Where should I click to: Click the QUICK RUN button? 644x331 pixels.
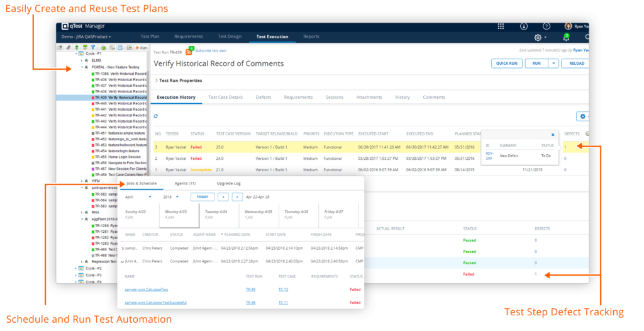click(507, 64)
